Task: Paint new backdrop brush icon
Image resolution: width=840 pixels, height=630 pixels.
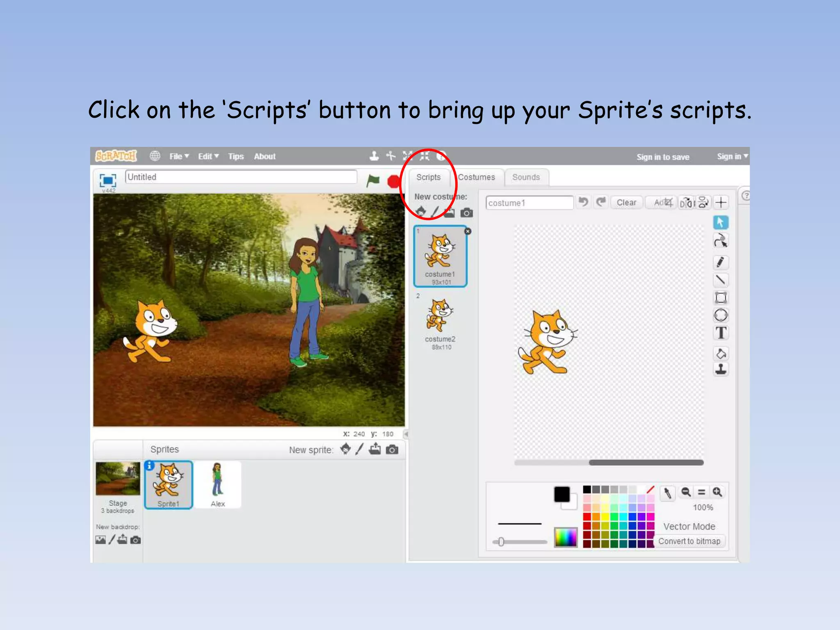Action: (x=112, y=539)
